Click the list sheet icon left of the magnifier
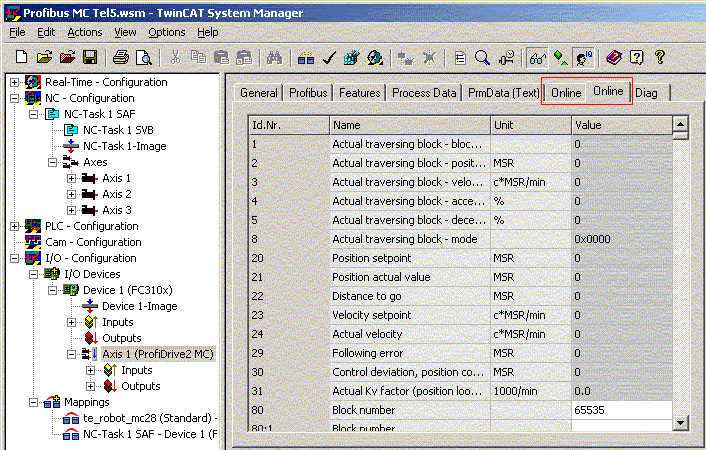Image resolution: width=706 pixels, height=450 pixels. click(460, 57)
